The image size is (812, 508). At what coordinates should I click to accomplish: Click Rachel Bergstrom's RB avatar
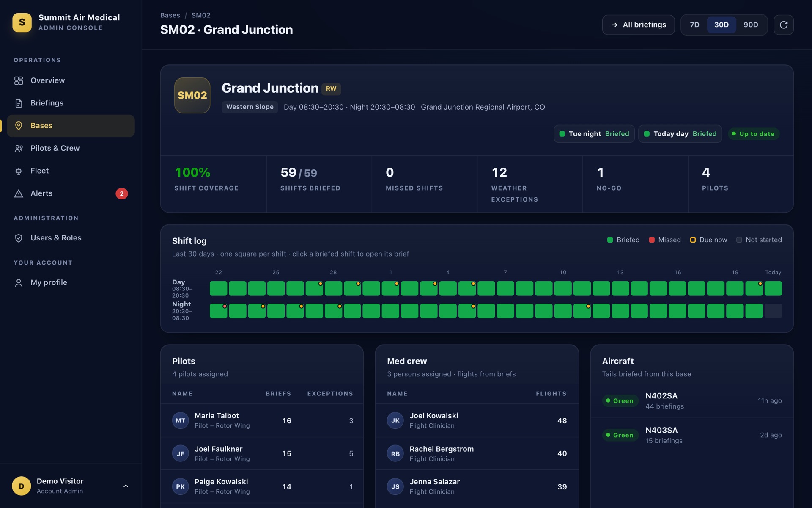(x=395, y=453)
